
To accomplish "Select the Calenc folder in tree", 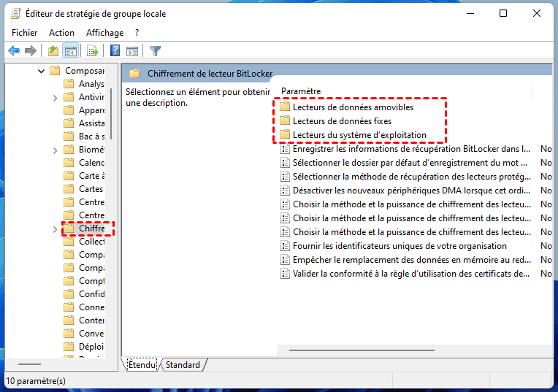I will click(x=84, y=163).
